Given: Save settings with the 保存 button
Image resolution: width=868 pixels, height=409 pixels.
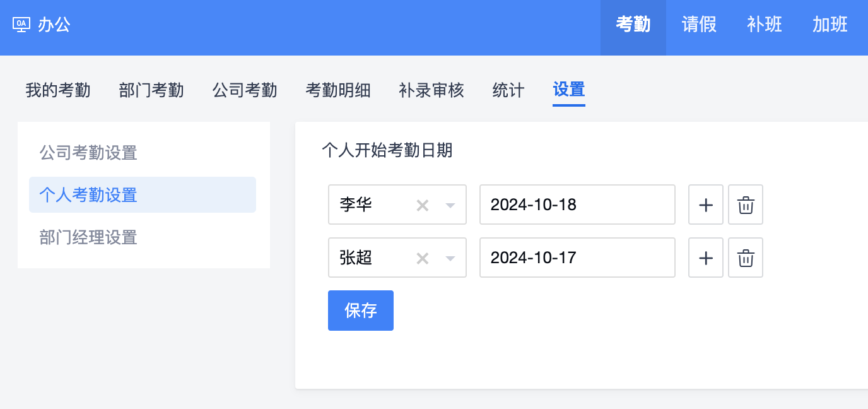Looking at the screenshot, I should coord(361,311).
